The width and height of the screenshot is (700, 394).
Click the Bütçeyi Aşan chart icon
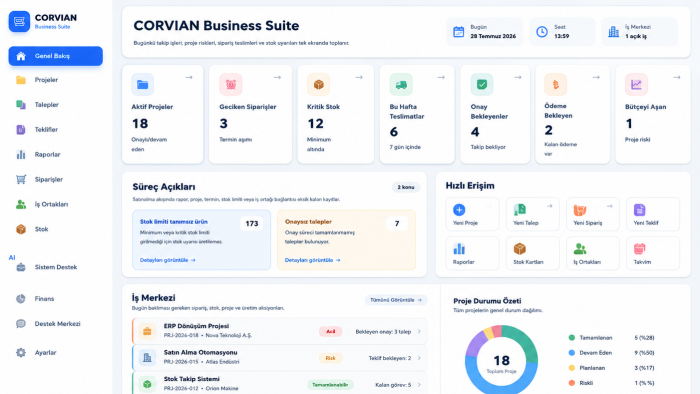point(636,84)
